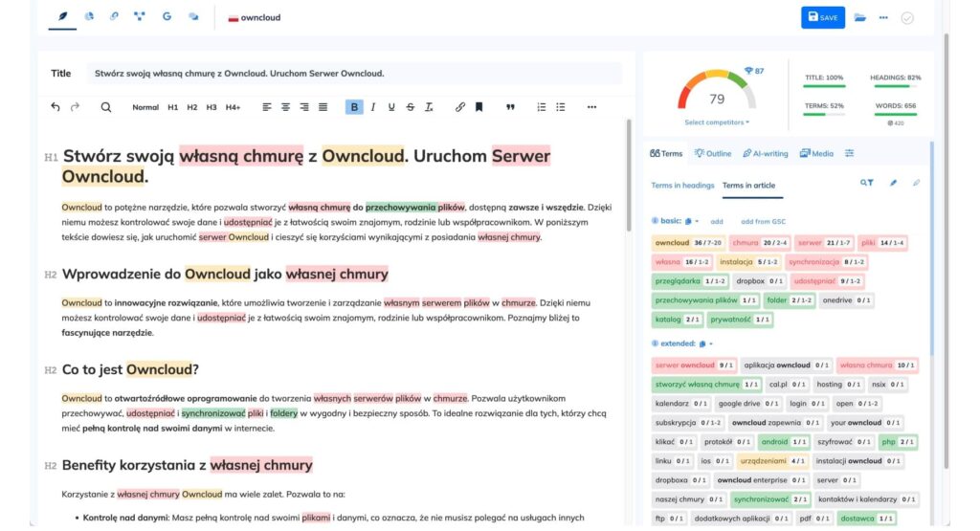Open top-right three-dots menu beside Save
980x531 pixels.
(883, 17)
